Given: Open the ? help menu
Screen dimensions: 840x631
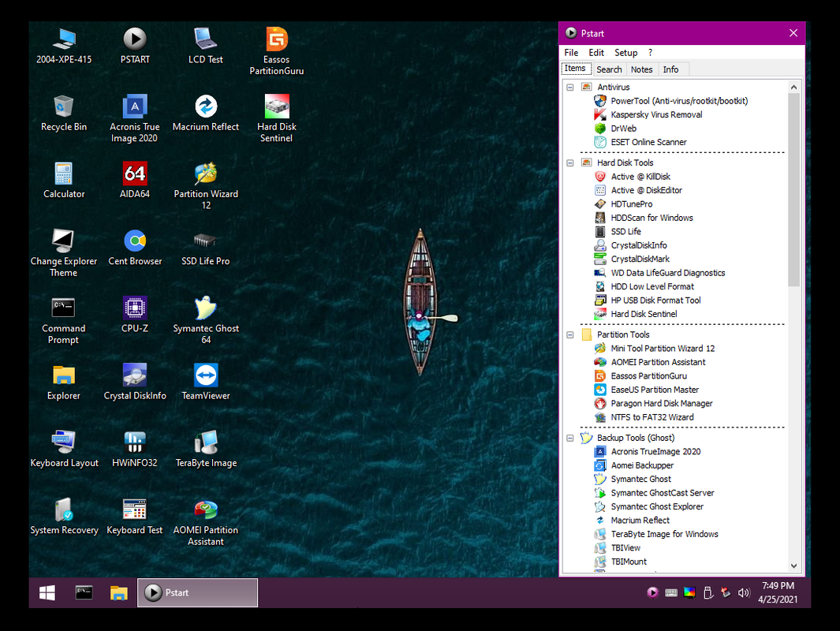Looking at the screenshot, I should coord(650,53).
